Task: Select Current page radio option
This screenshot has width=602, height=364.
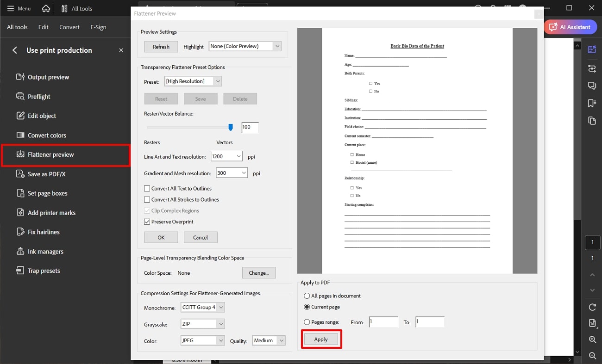Action: click(307, 307)
